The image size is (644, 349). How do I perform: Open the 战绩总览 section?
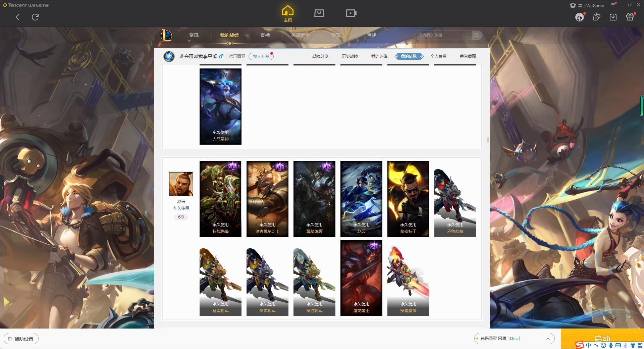click(320, 56)
